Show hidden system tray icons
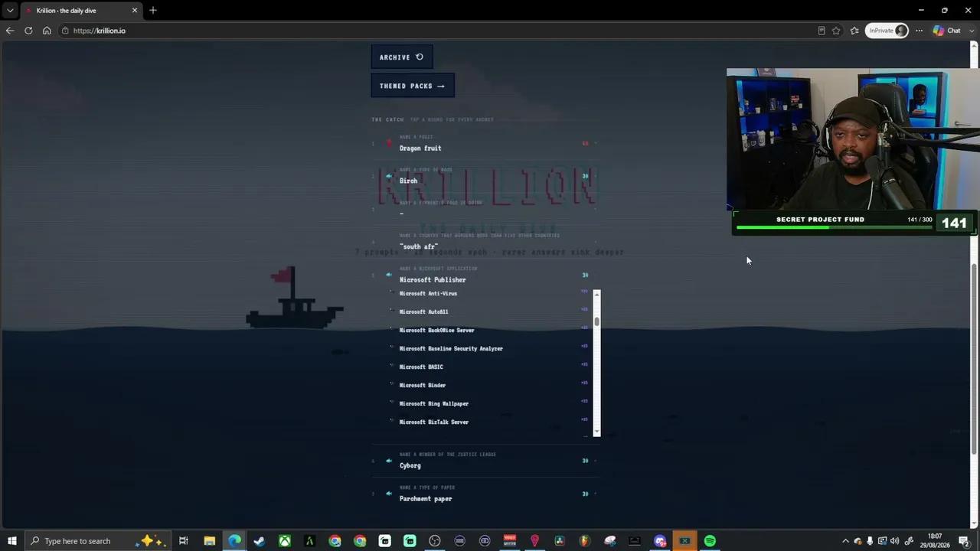980x551 pixels. pyautogui.click(x=845, y=541)
